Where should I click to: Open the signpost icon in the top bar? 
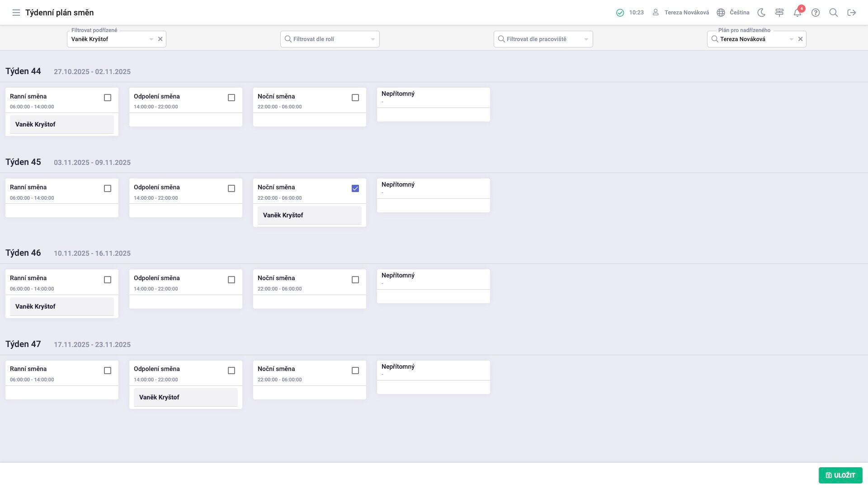779,13
